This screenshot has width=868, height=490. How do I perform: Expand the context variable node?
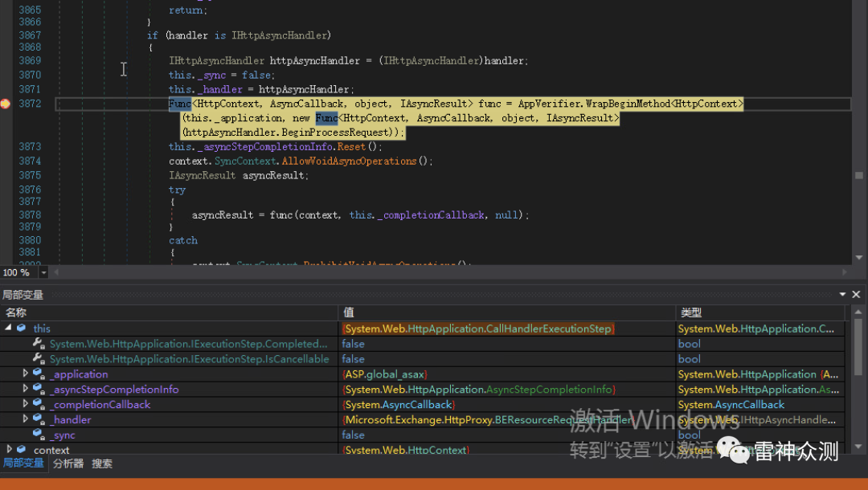pos(9,449)
